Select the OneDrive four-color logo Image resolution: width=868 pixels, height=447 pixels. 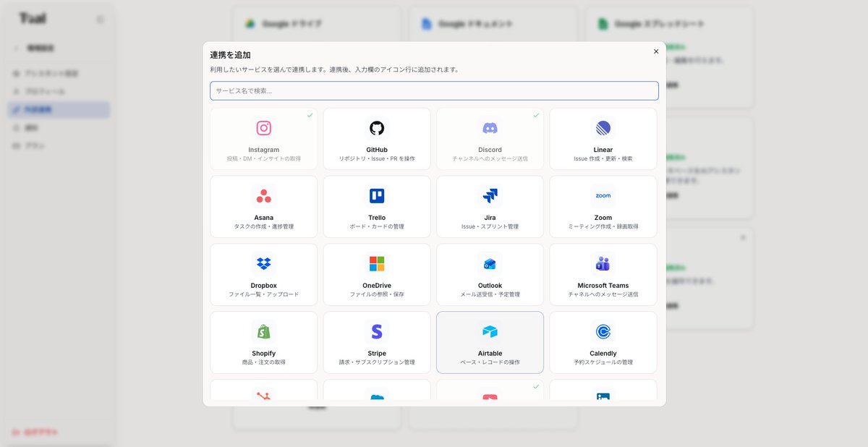click(377, 264)
